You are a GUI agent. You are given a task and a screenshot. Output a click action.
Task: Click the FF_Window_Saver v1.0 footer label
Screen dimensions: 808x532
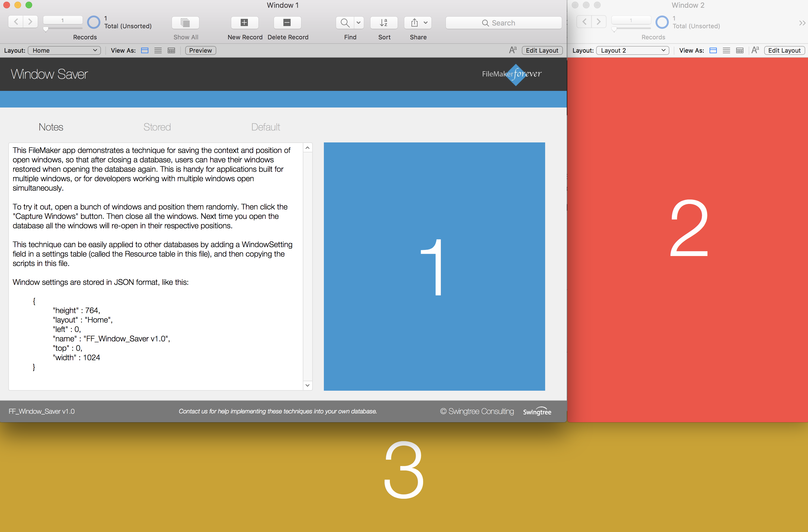(x=42, y=411)
